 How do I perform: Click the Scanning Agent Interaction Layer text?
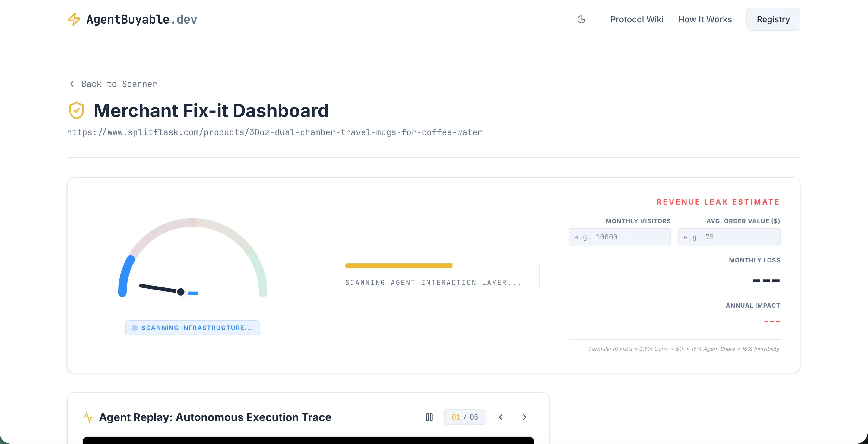(x=433, y=282)
